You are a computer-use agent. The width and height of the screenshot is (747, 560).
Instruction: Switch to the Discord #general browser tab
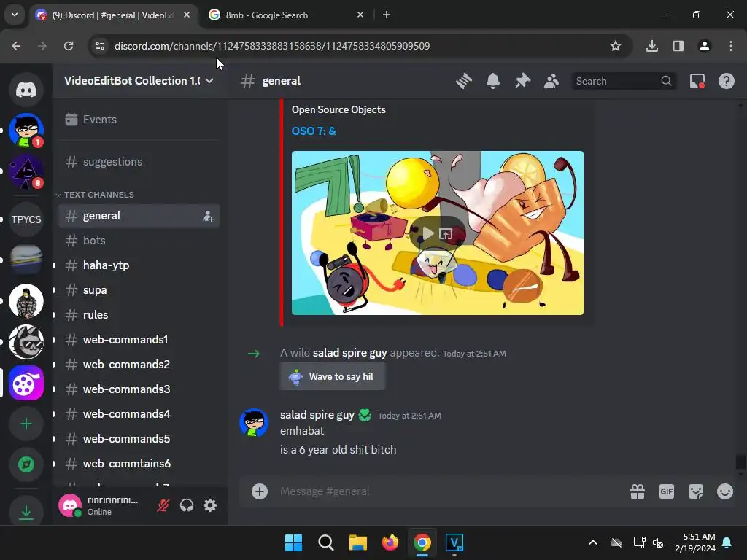113,15
